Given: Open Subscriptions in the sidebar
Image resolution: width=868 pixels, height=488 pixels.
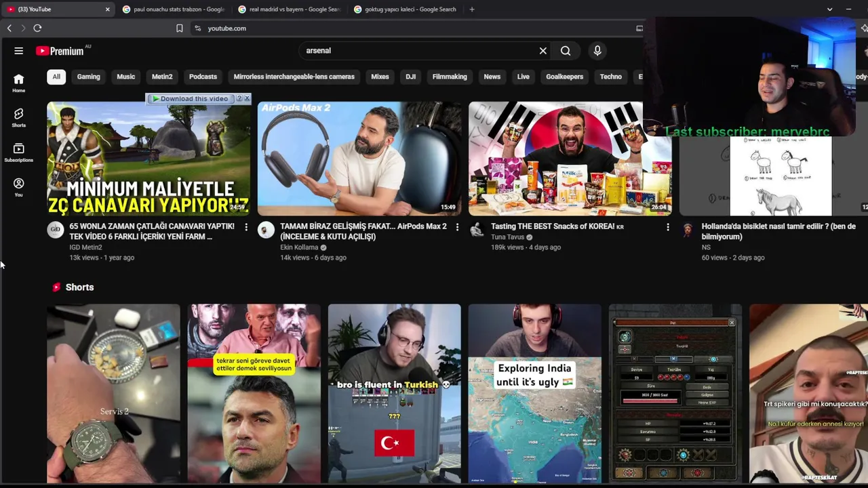Looking at the screenshot, I should pyautogui.click(x=19, y=152).
